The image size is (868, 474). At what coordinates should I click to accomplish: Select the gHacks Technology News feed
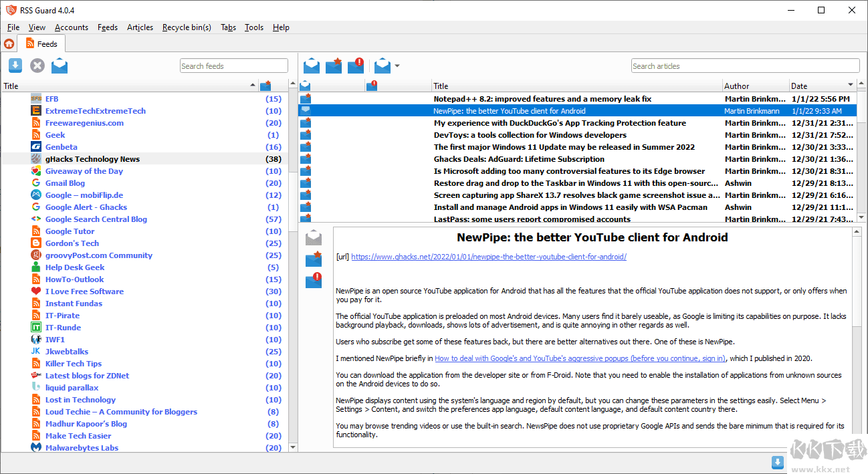tap(92, 159)
